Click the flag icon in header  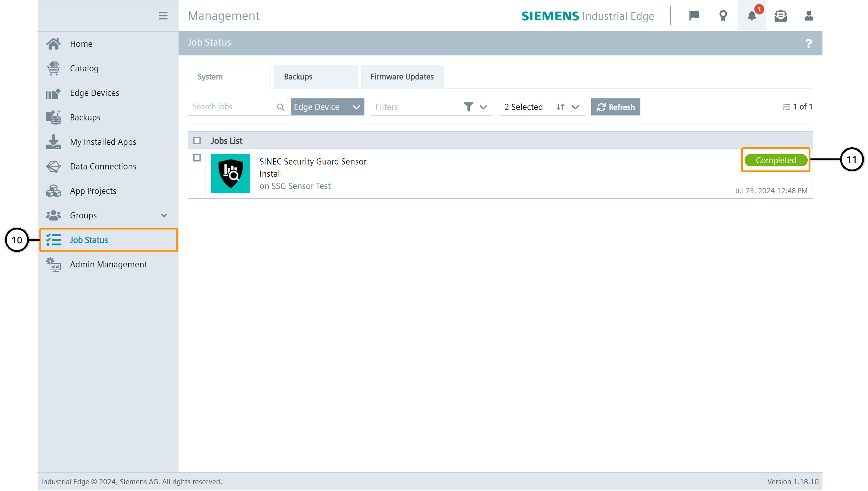(694, 15)
